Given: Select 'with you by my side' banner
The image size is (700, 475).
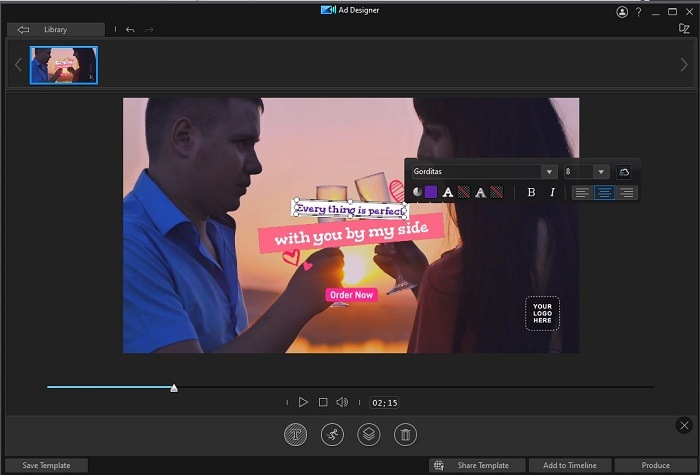Looking at the screenshot, I should click(x=351, y=233).
